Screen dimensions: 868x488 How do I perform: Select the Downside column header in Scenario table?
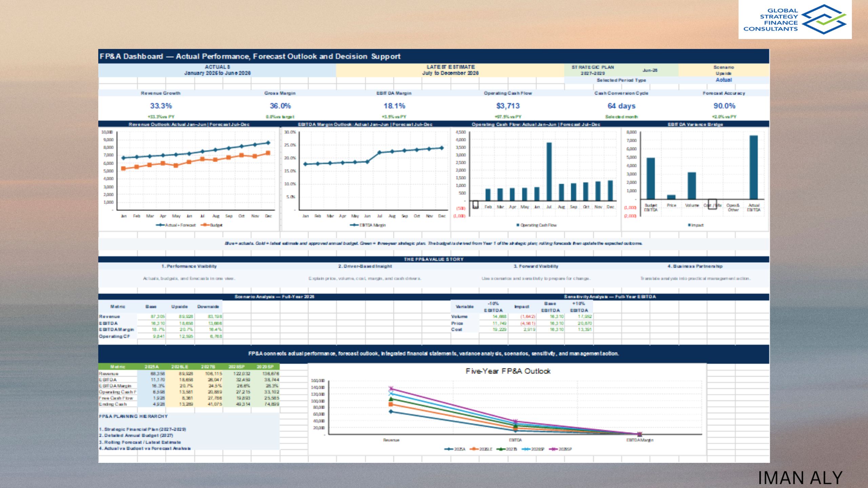(208, 307)
